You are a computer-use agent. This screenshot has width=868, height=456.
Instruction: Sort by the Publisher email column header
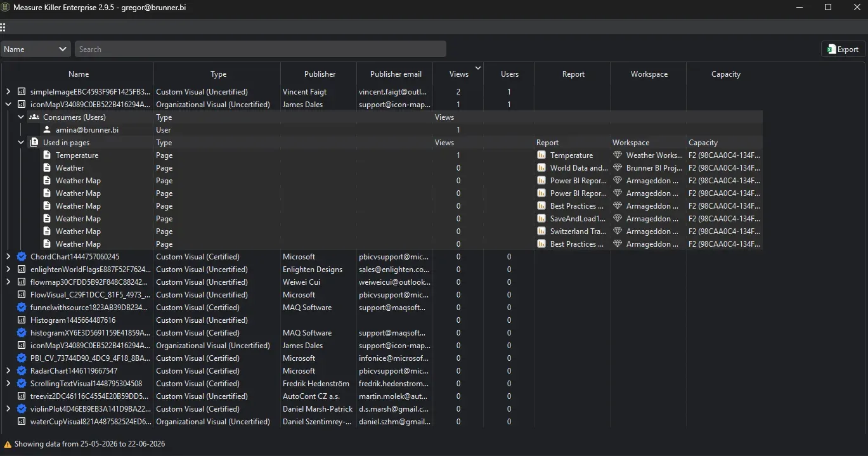point(396,74)
